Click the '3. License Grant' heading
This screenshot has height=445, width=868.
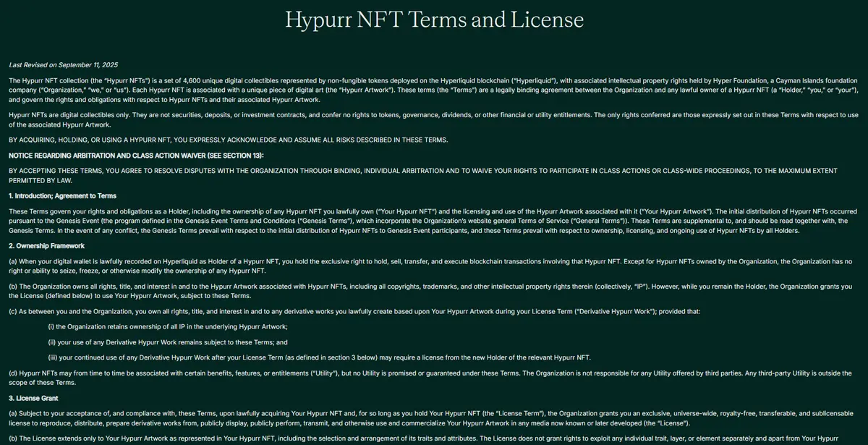33,398
